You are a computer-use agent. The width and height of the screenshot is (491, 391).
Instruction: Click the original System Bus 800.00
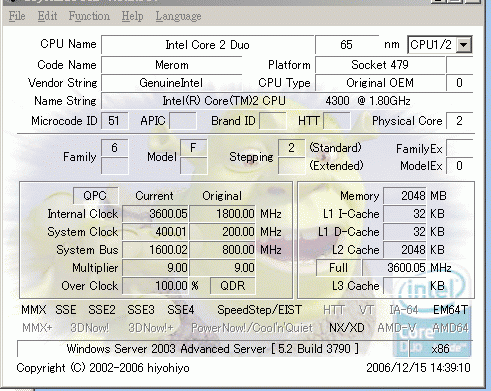pyautogui.click(x=223, y=250)
